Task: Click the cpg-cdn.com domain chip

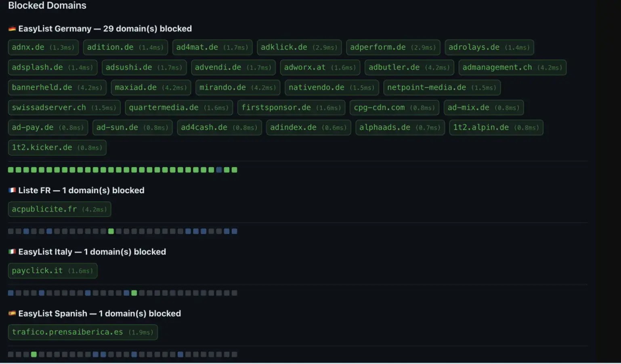Action: point(394,108)
